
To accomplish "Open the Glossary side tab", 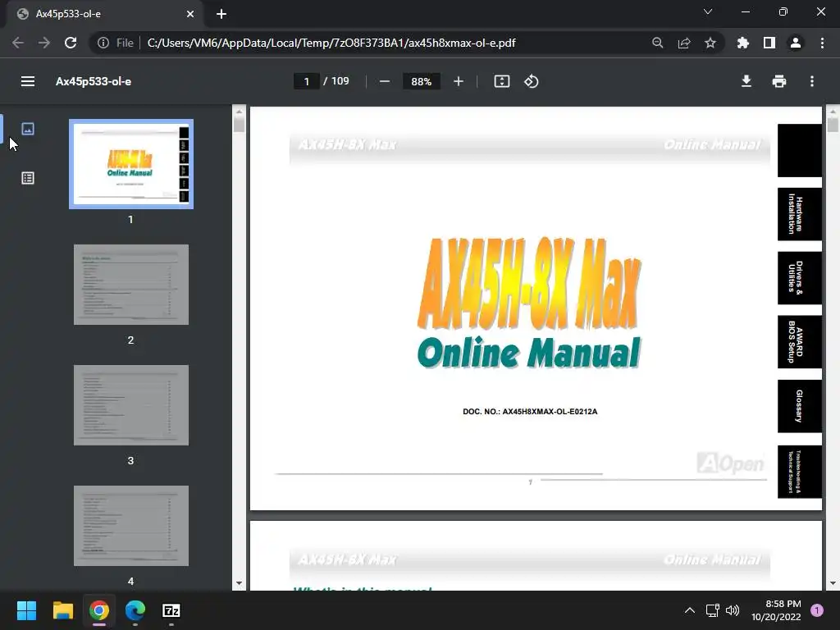I will coord(799,406).
